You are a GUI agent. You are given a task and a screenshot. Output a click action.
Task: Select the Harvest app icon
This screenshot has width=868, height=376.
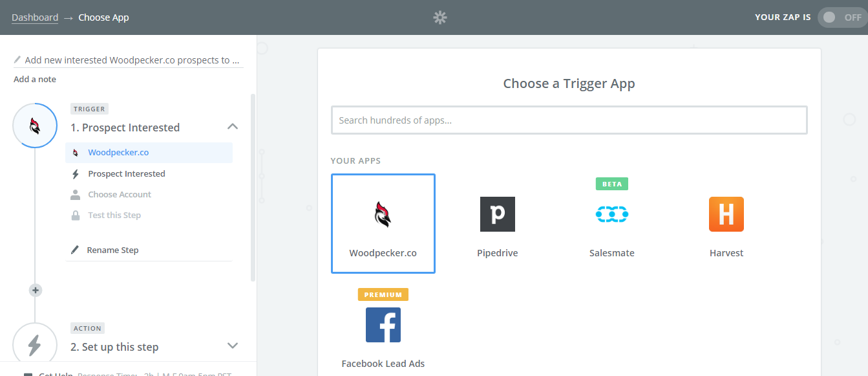(726, 214)
